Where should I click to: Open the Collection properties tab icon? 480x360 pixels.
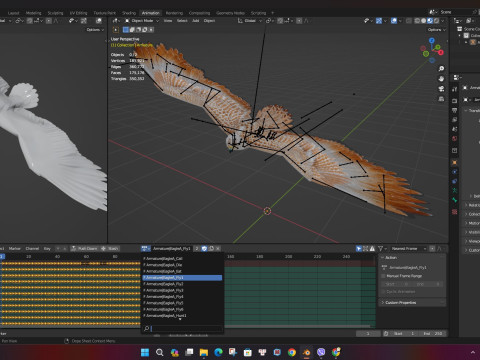[x=455, y=151]
